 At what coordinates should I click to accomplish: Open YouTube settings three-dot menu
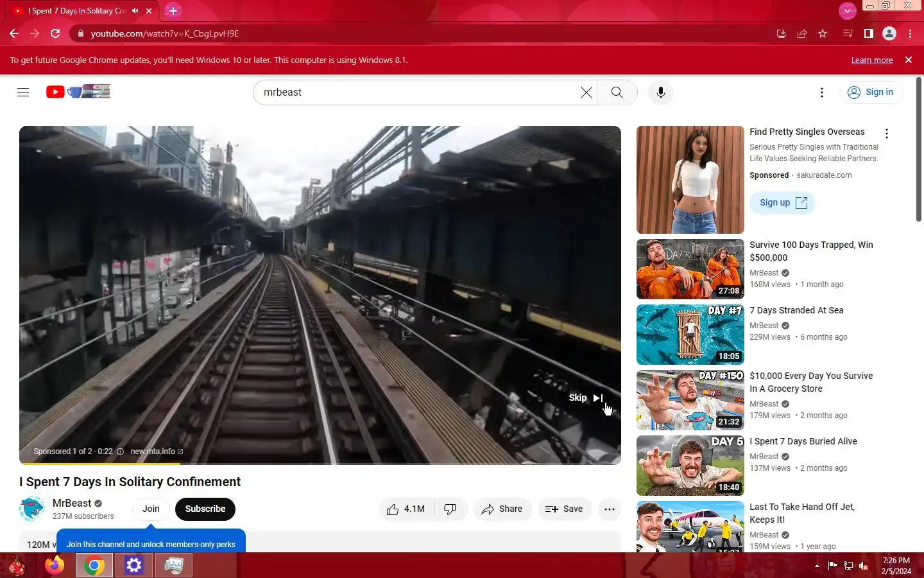822,92
